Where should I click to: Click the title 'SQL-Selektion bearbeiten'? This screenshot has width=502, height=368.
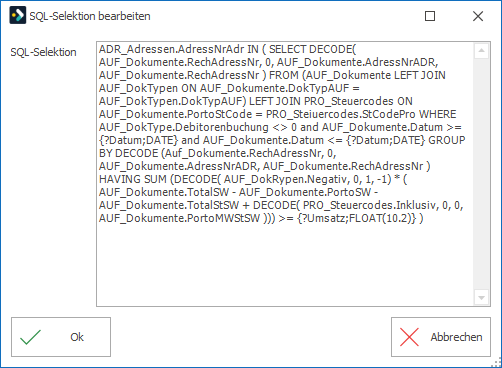coord(90,16)
